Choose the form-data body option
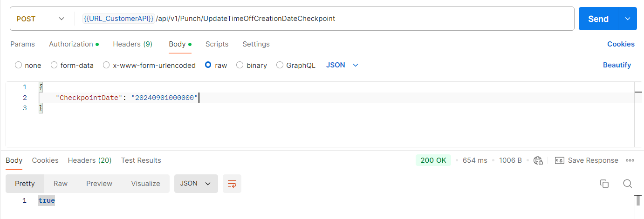The width and height of the screenshot is (644, 219). pyautogui.click(x=54, y=65)
